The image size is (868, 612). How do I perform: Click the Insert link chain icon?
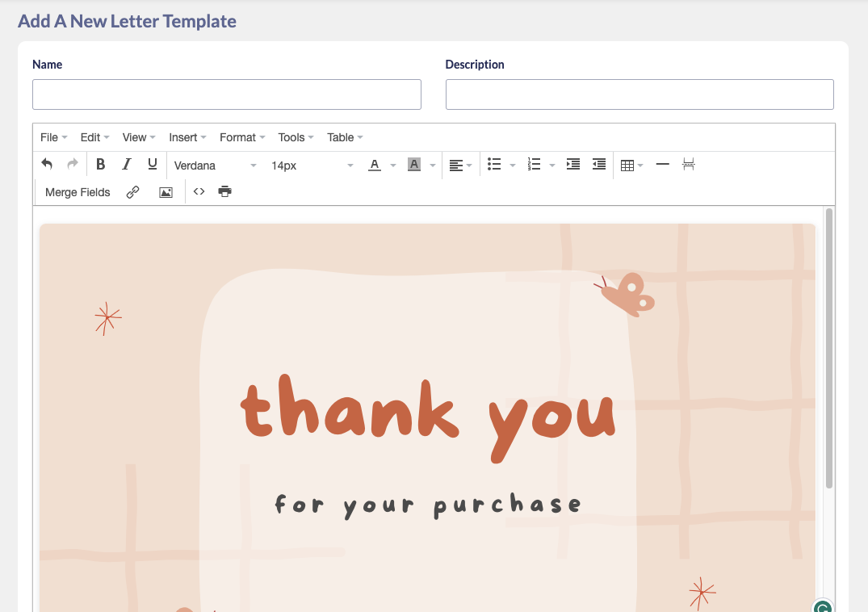[x=133, y=192]
